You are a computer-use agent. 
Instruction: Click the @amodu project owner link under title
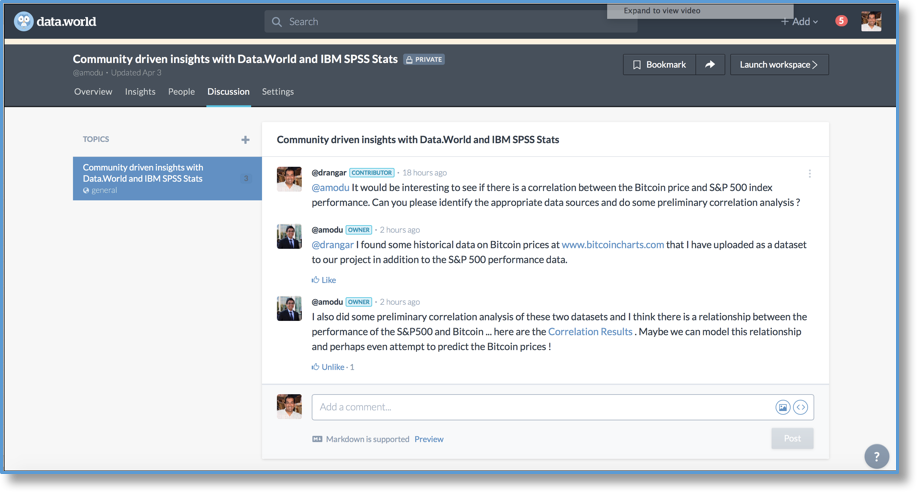(88, 73)
